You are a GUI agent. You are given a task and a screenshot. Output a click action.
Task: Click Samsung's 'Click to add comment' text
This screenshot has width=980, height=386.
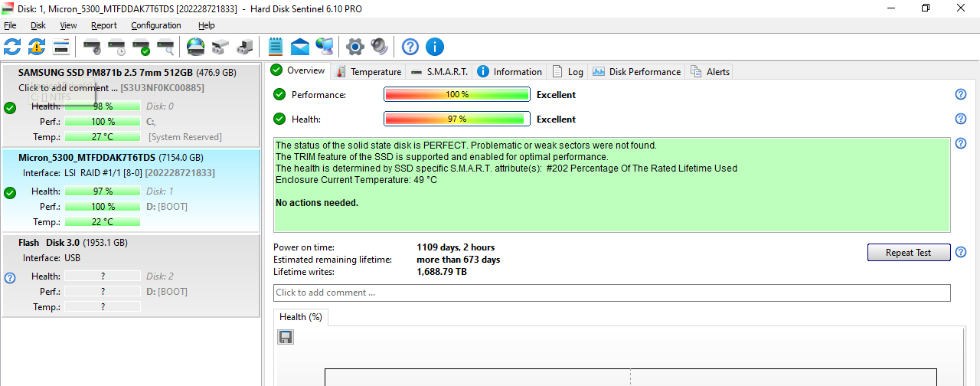[68, 87]
